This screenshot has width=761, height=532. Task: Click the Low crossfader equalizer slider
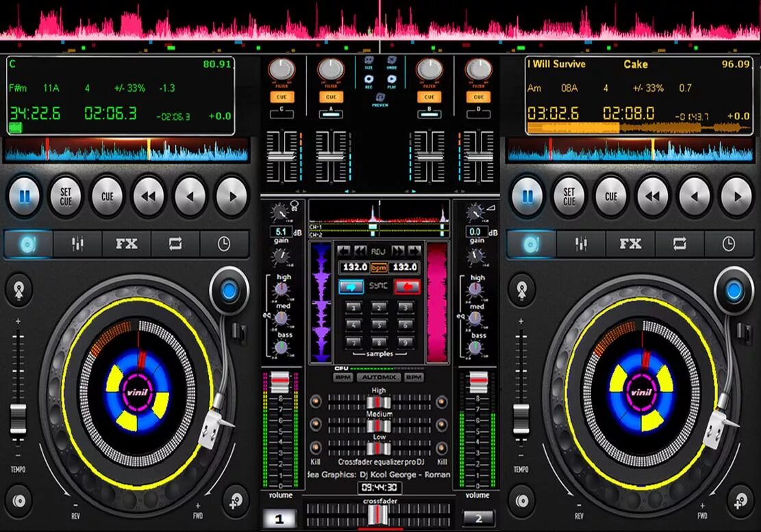[x=379, y=448]
